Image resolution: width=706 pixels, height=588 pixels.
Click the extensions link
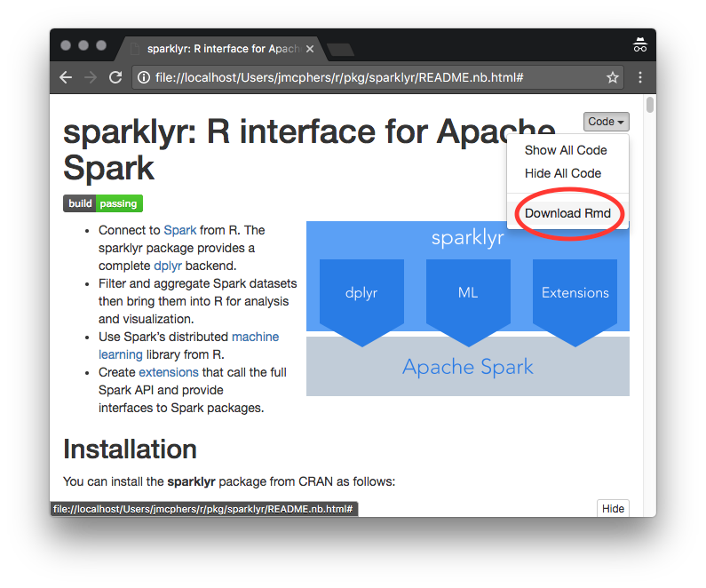click(168, 372)
